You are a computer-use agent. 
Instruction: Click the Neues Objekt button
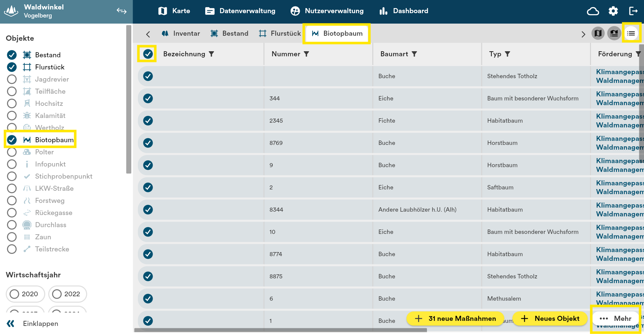tap(550, 318)
